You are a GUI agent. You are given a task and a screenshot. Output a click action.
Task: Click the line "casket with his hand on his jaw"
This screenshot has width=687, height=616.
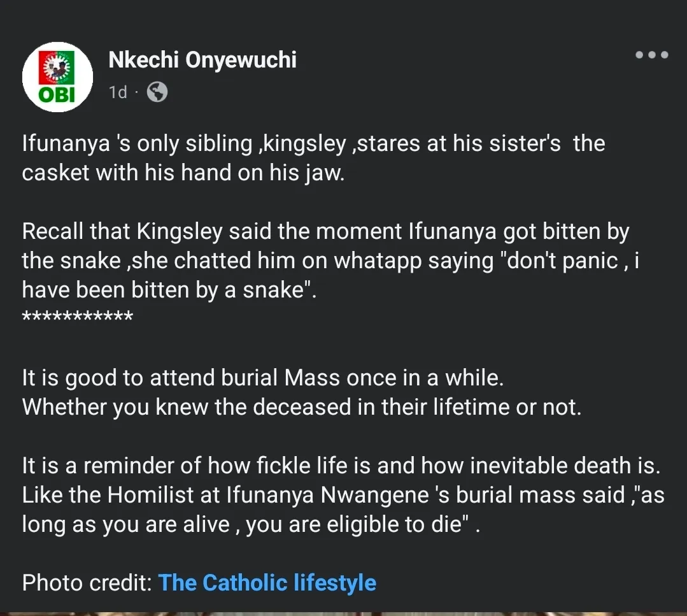point(183,173)
